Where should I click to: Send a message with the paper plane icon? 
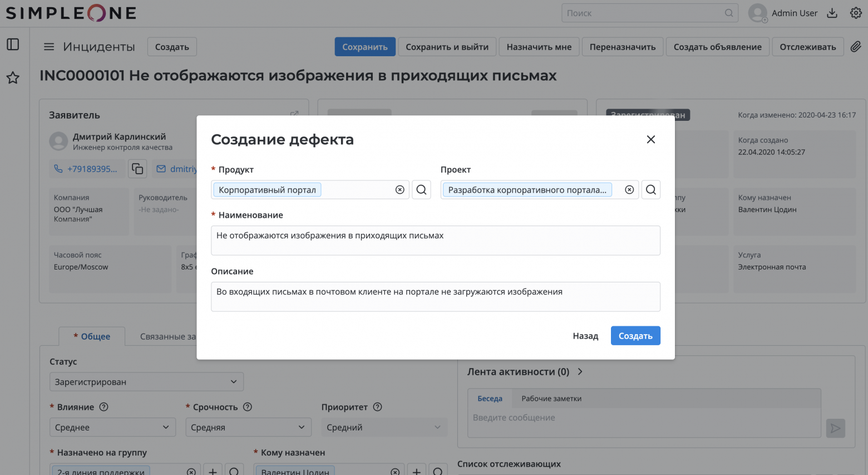(835, 428)
